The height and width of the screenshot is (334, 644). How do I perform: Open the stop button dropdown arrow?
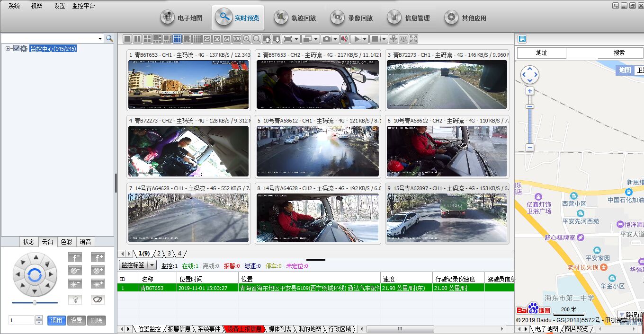tap(384, 39)
